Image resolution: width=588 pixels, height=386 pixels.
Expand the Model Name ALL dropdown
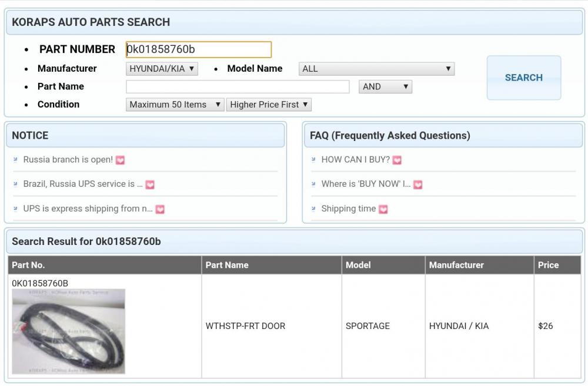[x=376, y=69]
